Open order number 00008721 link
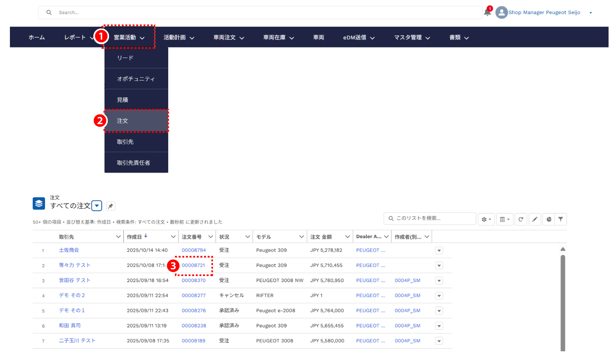 (193, 265)
